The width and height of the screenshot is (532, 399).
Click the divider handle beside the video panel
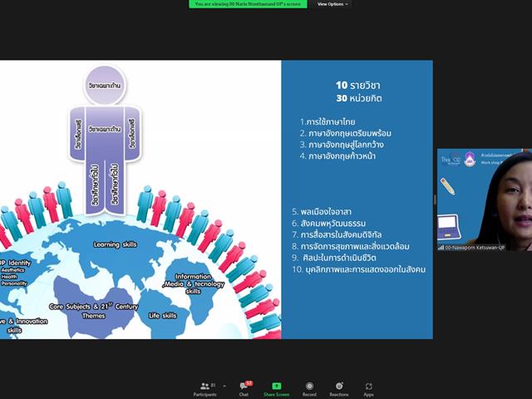click(435, 199)
